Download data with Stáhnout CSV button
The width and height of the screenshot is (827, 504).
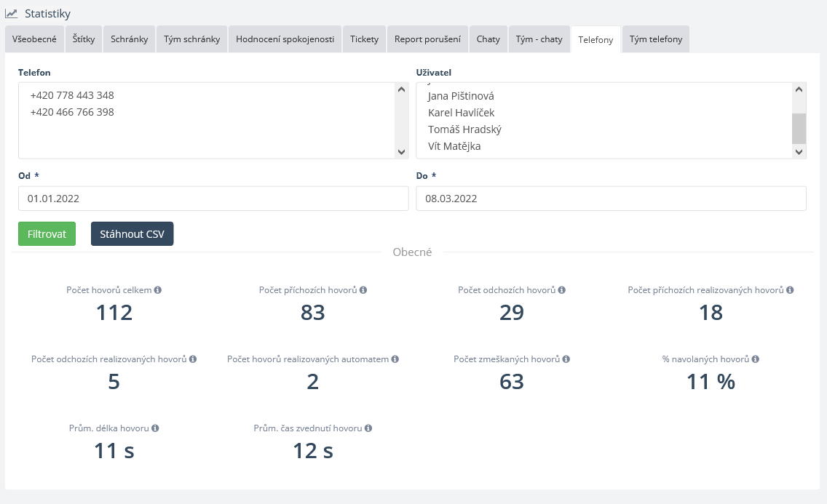tap(132, 234)
